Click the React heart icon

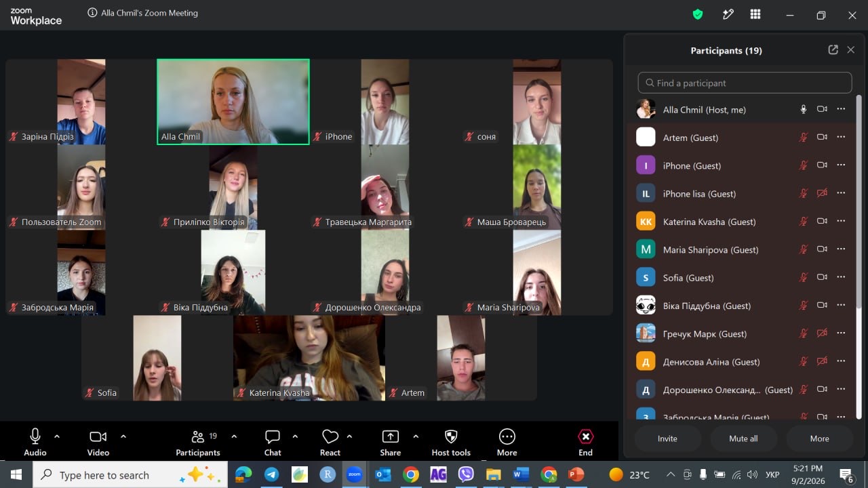tap(330, 436)
